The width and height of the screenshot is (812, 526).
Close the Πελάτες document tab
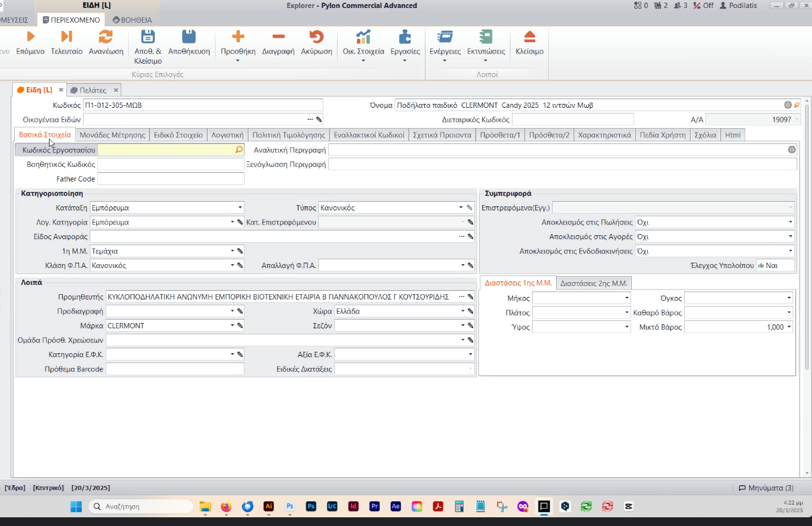pos(116,90)
